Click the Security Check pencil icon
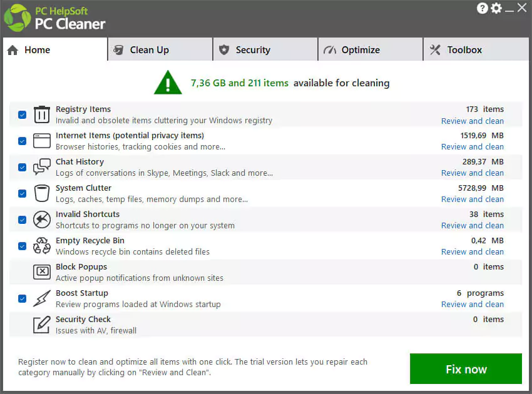532x394 pixels. (x=41, y=325)
